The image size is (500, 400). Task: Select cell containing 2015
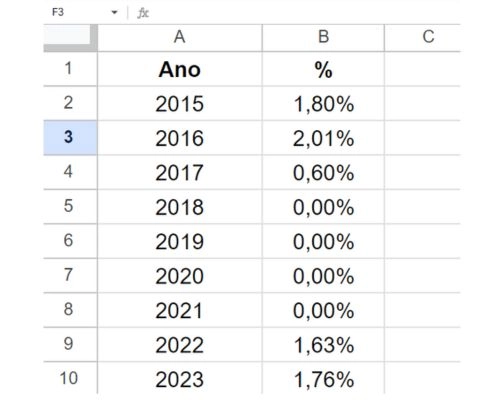(180, 103)
